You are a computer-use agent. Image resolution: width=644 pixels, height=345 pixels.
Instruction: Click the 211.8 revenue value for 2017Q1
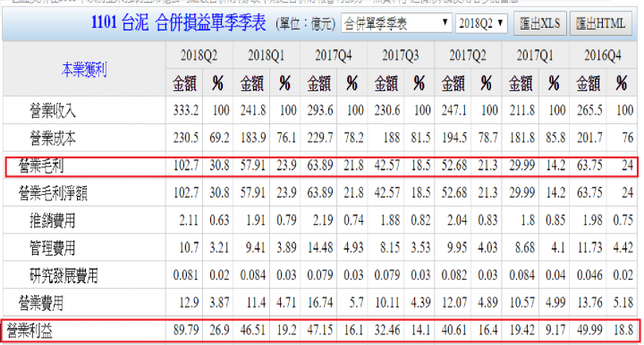[522, 110]
